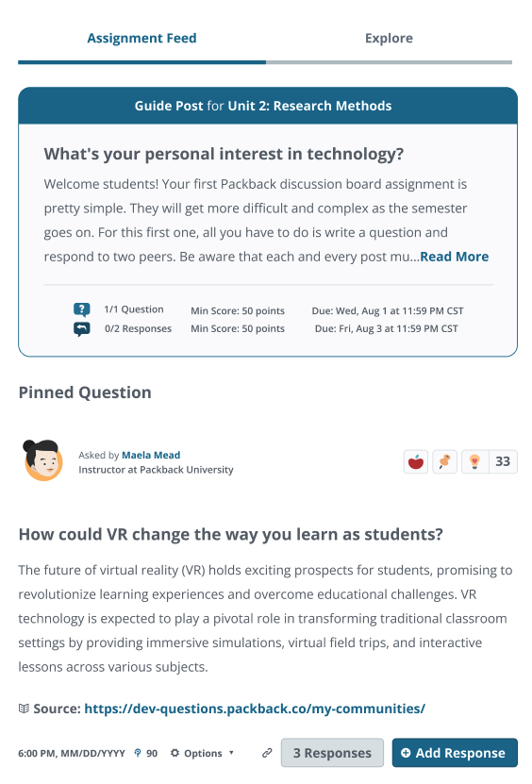The height and width of the screenshot is (784, 532).
Task: Expand the Options dropdown arrow
Action: tap(231, 753)
